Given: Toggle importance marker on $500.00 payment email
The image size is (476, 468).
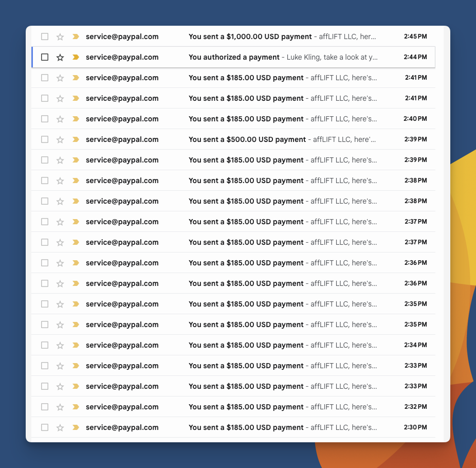Looking at the screenshot, I should pyautogui.click(x=76, y=139).
